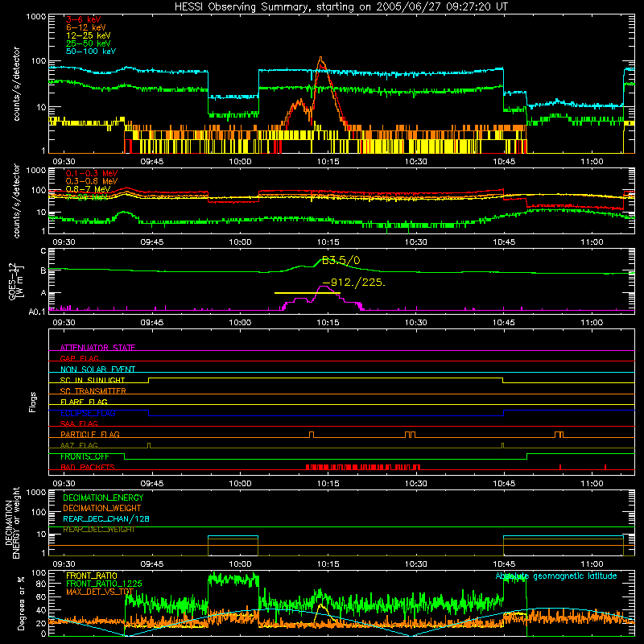Select the ATTENUATOR_STATE flag label
644x644 pixels.
[97, 348]
